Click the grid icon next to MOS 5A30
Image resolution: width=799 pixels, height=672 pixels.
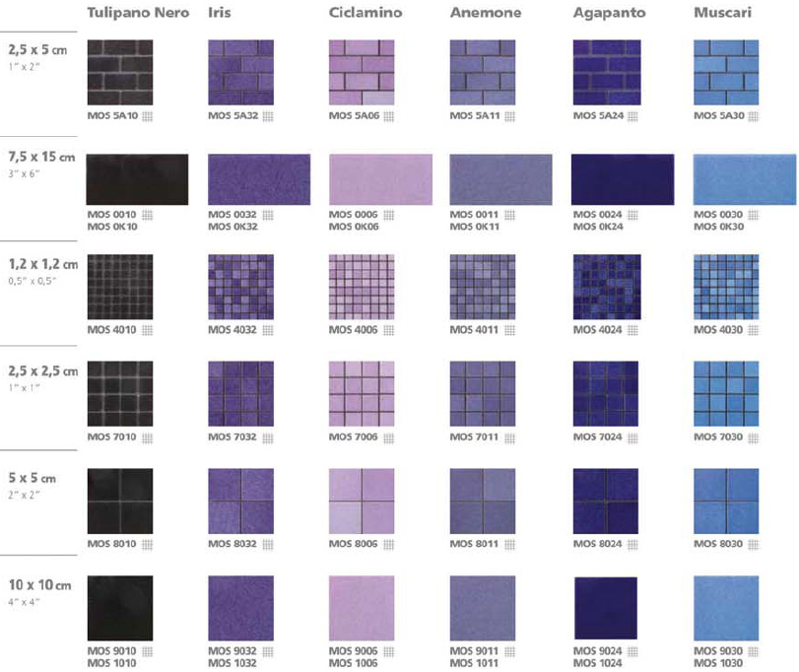(x=754, y=116)
